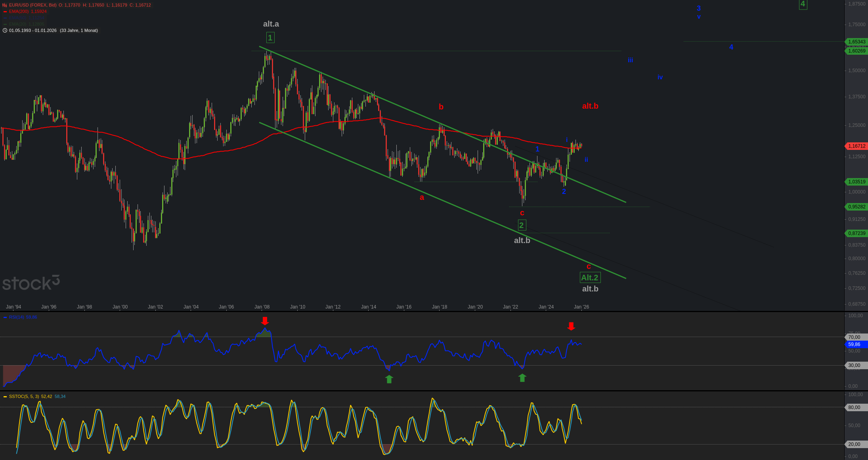Click green up arrow below 2022 RSI low
Viewport: 868px width, 460px height.
click(x=522, y=378)
